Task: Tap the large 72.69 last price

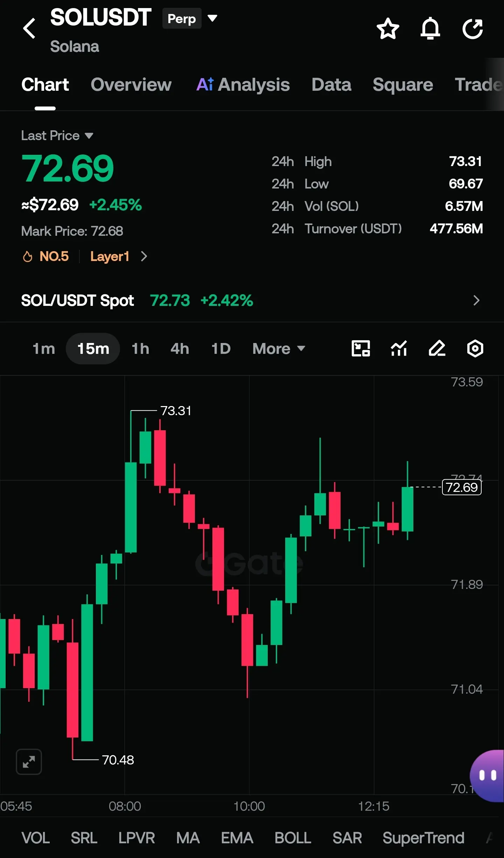Action: (x=68, y=169)
